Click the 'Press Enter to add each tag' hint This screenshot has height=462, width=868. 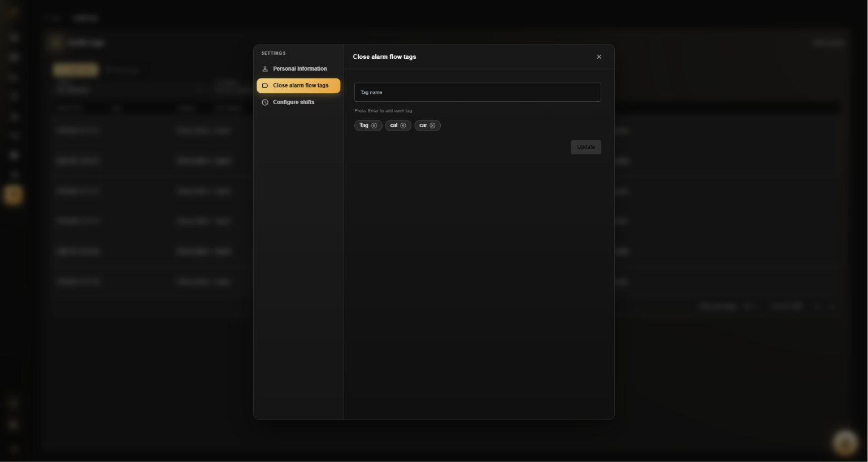tap(384, 111)
